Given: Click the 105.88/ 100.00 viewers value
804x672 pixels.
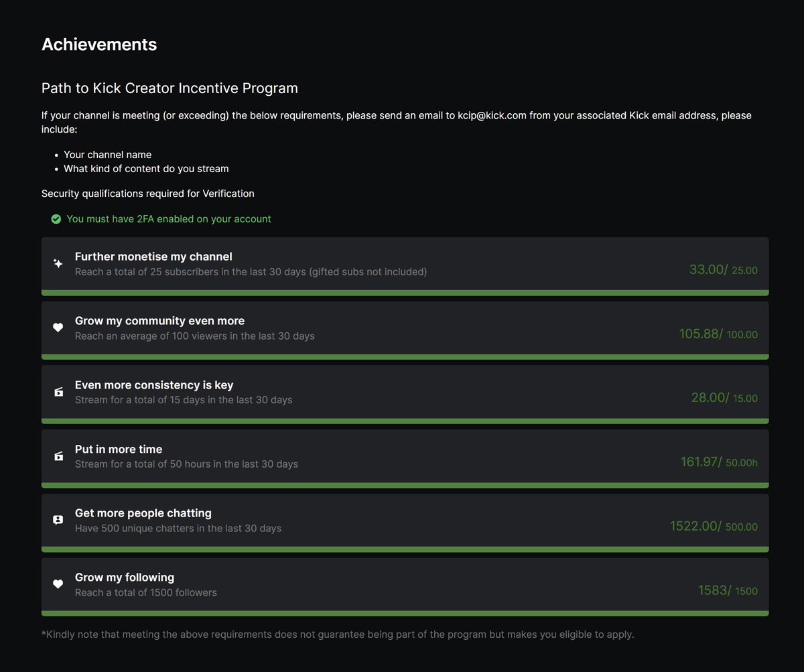Looking at the screenshot, I should pos(718,334).
